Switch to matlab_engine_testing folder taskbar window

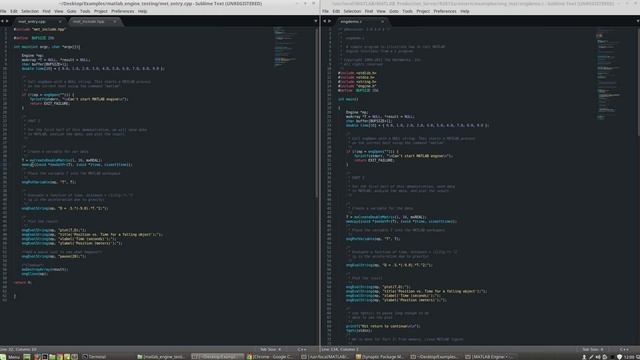coord(162,357)
